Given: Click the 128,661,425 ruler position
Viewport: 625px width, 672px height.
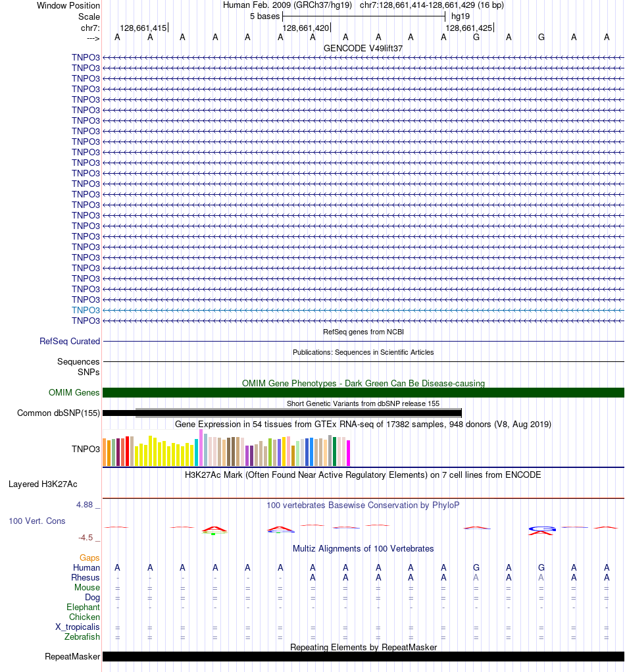Looking at the screenshot, I should (x=468, y=28).
